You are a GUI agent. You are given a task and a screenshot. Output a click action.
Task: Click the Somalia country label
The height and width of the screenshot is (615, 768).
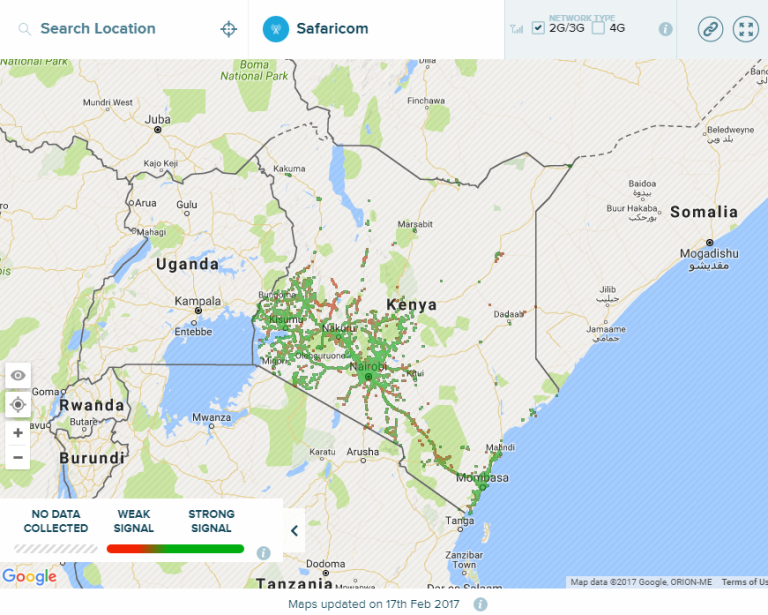click(x=704, y=212)
